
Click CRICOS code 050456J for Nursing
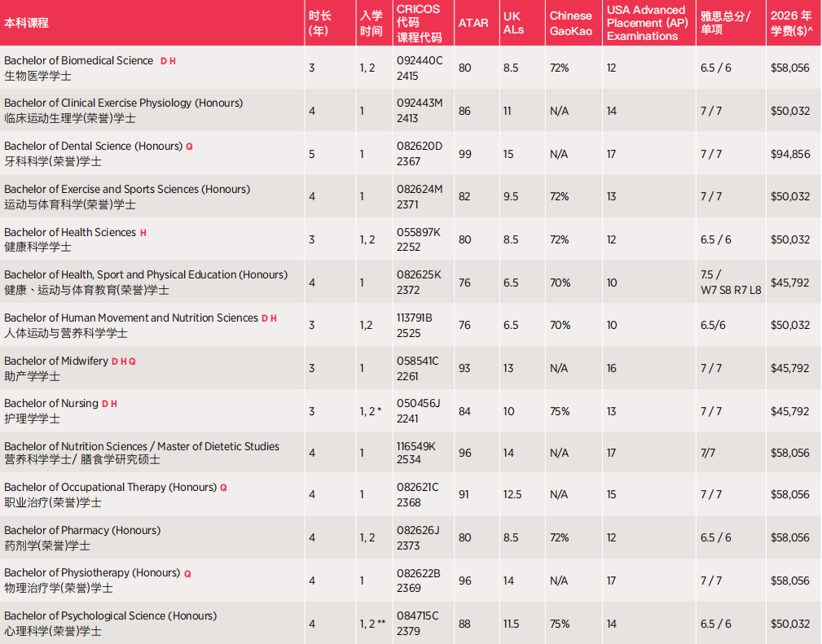419,404
